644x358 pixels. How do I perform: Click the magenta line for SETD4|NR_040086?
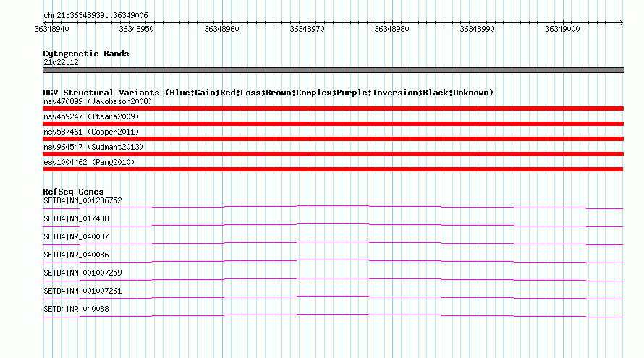click(x=333, y=261)
